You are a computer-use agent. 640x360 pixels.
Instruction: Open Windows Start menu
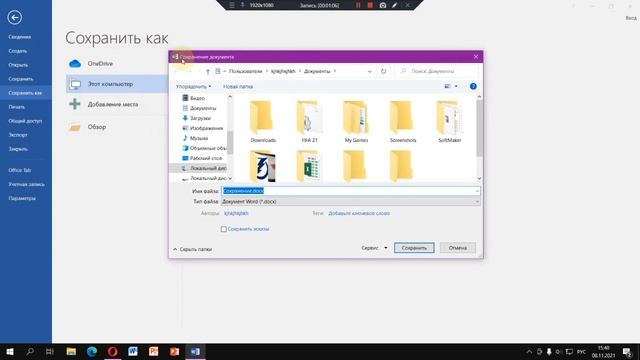tap(10, 351)
